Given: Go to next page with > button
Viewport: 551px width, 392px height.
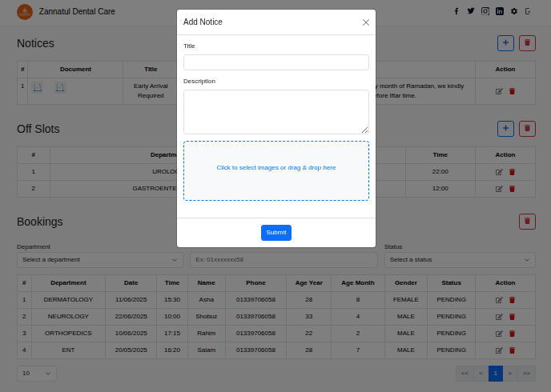Looking at the screenshot, I should [510, 374].
